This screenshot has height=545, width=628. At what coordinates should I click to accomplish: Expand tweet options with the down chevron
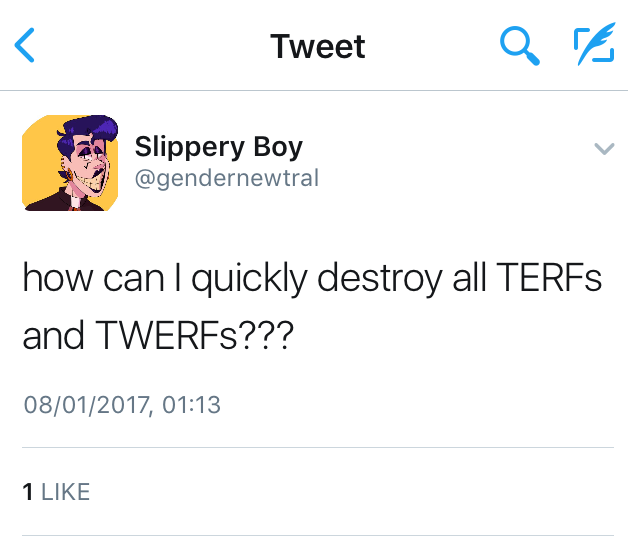603,149
